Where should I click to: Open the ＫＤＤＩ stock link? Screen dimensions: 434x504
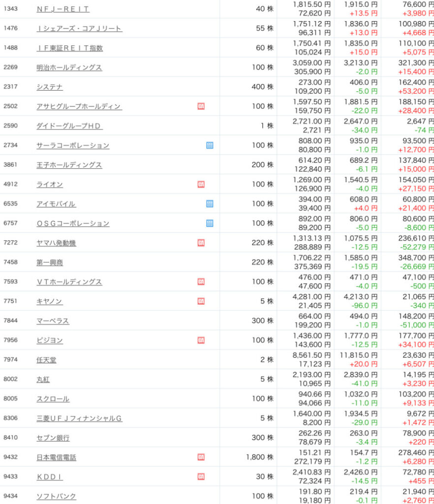(50, 477)
